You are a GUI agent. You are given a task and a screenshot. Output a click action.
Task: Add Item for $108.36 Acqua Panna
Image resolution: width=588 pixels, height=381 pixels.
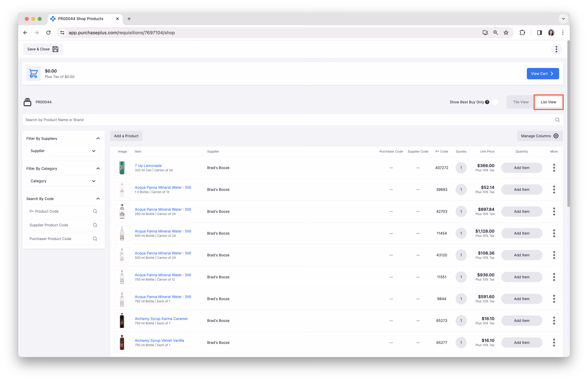(x=522, y=255)
